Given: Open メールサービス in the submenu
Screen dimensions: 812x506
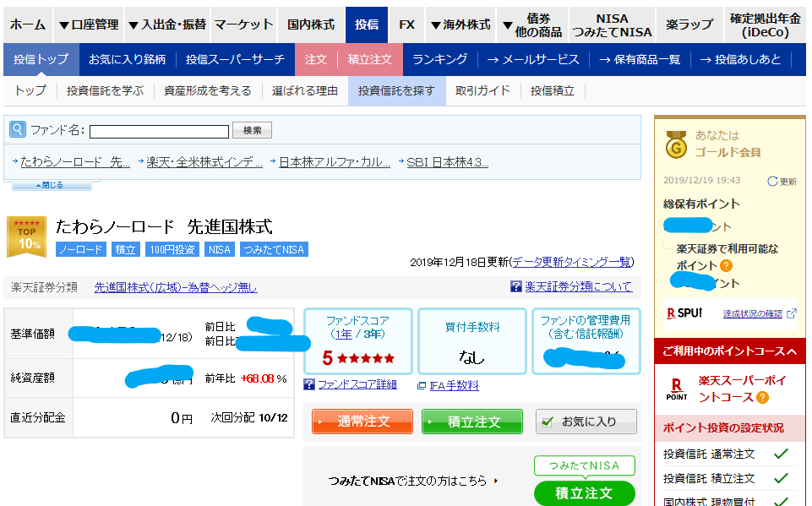Looking at the screenshot, I should [x=533, y=60].
